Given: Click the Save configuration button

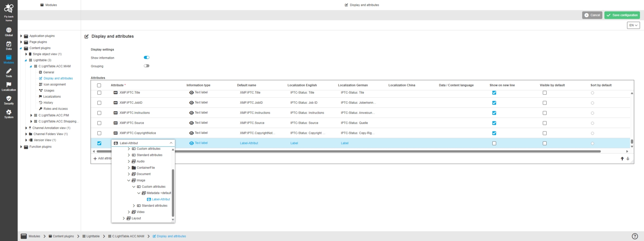Looking at the screenshot, I should click(622, 15).
